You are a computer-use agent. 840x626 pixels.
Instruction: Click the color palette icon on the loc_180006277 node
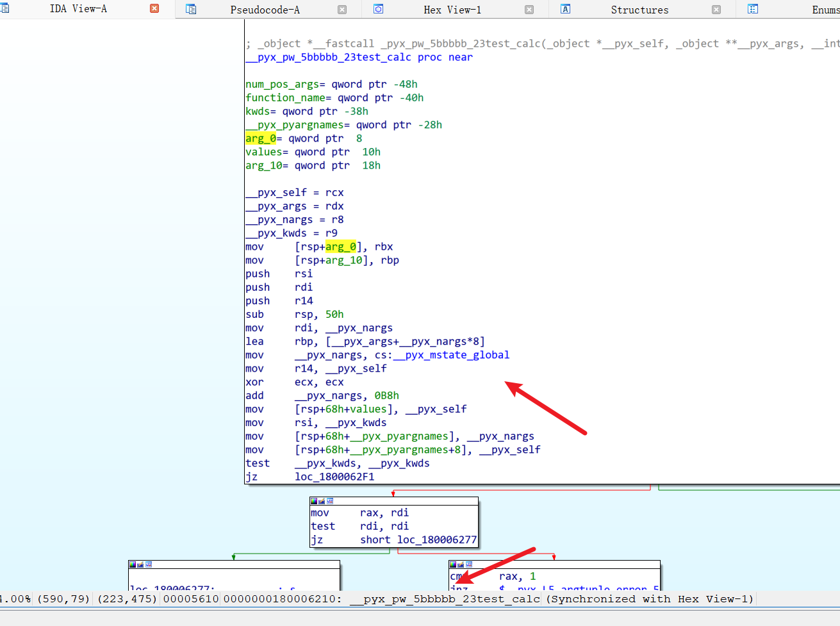[133, 564]
